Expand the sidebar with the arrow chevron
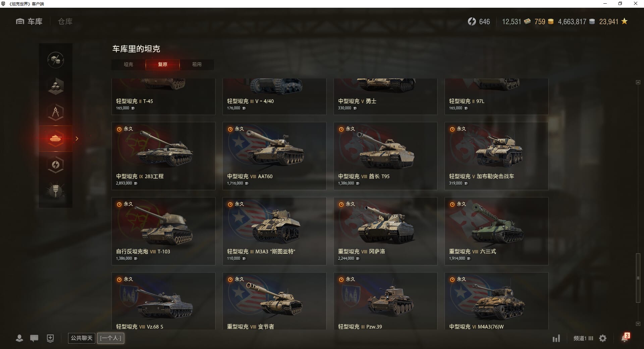The width and height of the screenshot is (644, 349). 77,139
